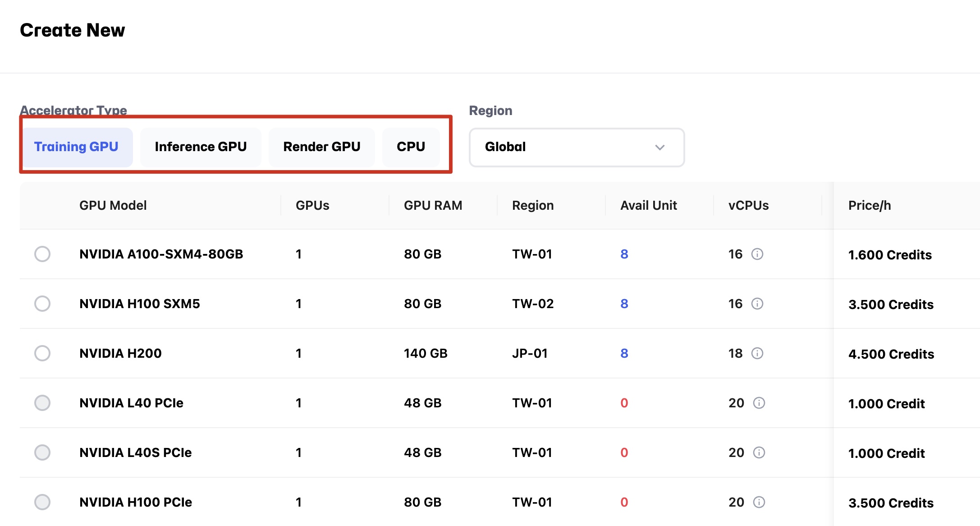Switch to Training GPU tab
Viewport: 980px width, 526px height.
[76, 147]
